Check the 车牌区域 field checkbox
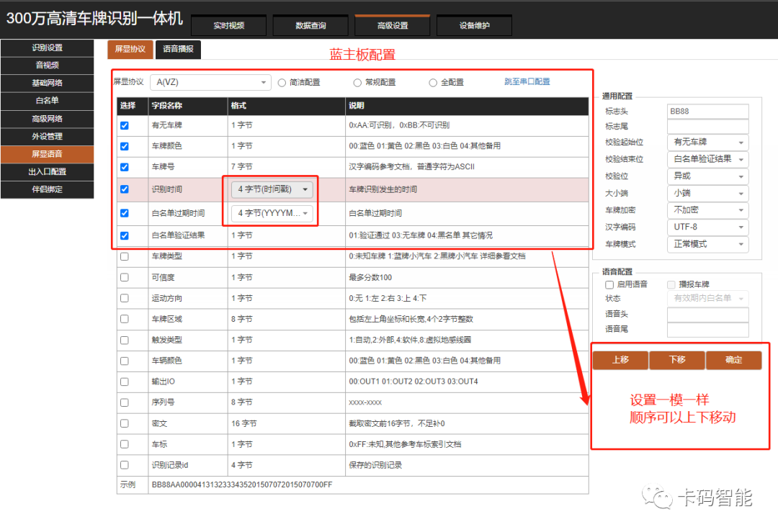The width and height of the screenshot is (778, 532). tap(125, 320)
